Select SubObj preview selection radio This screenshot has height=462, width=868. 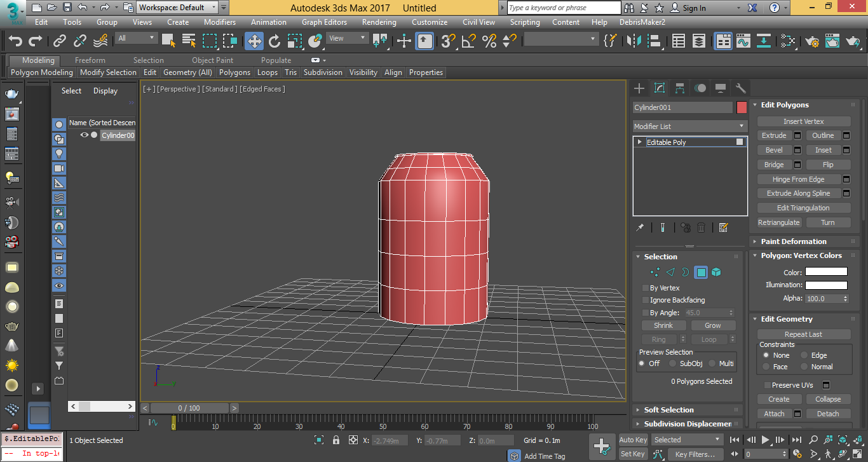pos(672,363)
